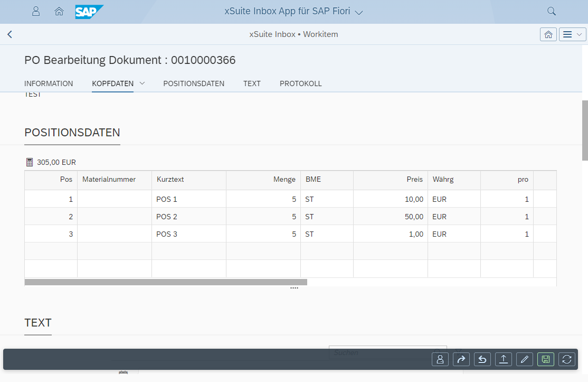Viewport: 588px width, 382px height.
Task: Switch to the POSITIONSDATEN tab
Action: click(194, 83)
